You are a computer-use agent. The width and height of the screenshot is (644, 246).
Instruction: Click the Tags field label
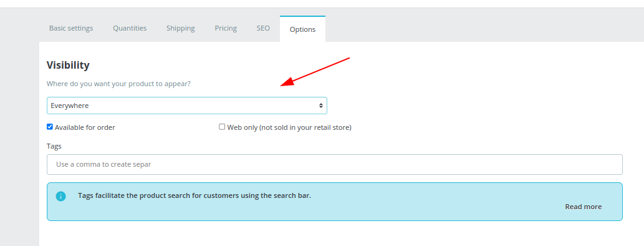pyautogui.click(x=54, y=146)
